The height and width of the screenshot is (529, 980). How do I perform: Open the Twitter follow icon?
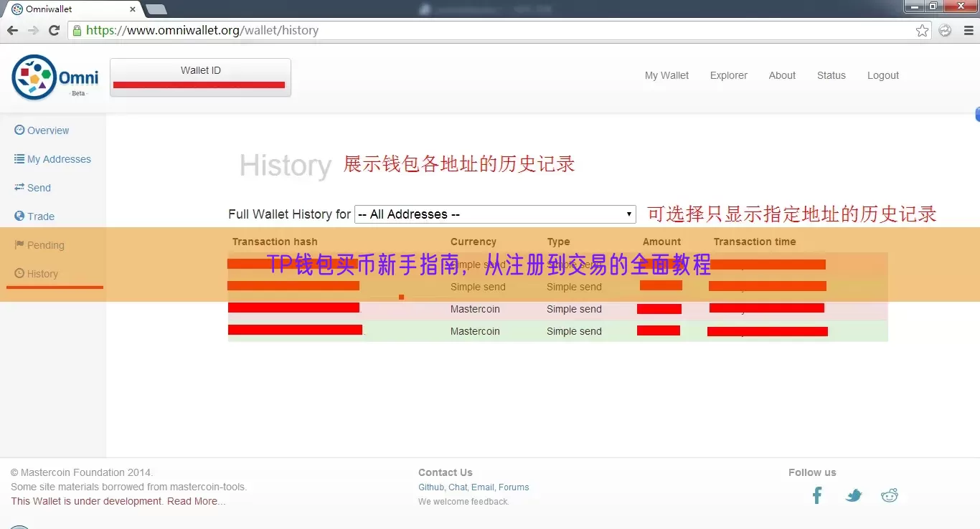click(853, 495)
